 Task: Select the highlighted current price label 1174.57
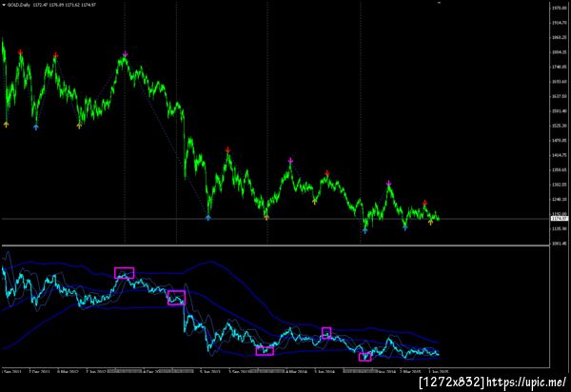(x=560, y=219)
